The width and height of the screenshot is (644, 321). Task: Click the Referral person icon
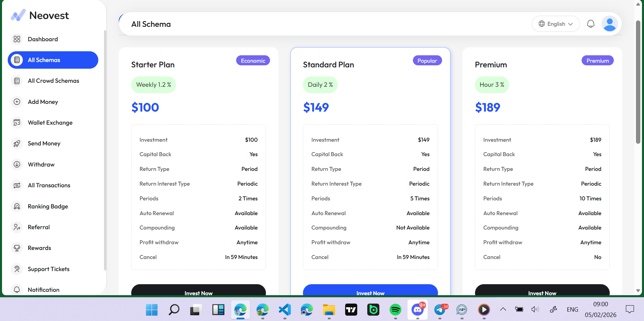click(x=17, y=227)
